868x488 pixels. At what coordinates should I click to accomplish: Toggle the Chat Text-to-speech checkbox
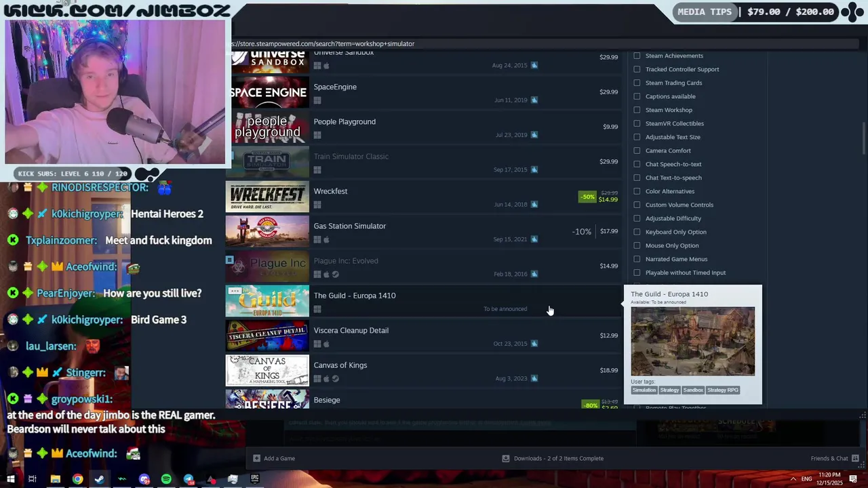[x=637, y=178]
